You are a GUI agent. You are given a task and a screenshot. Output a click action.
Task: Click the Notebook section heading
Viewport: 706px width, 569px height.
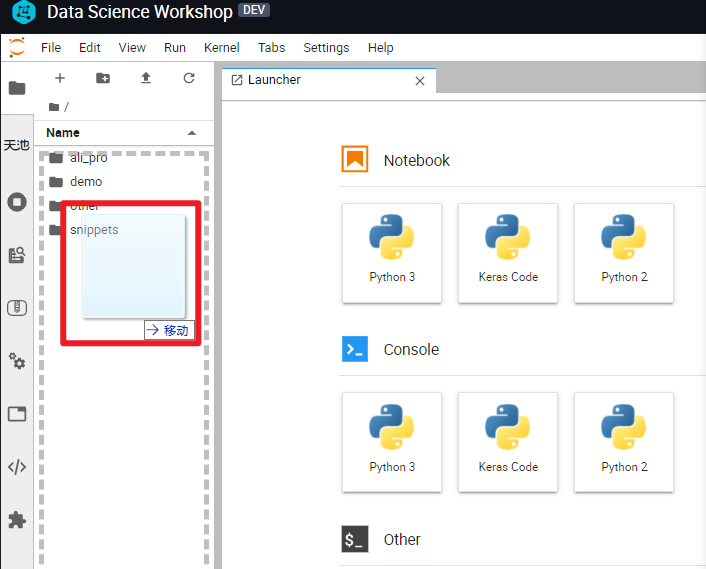pyautogui.click(x=416, y=160)
